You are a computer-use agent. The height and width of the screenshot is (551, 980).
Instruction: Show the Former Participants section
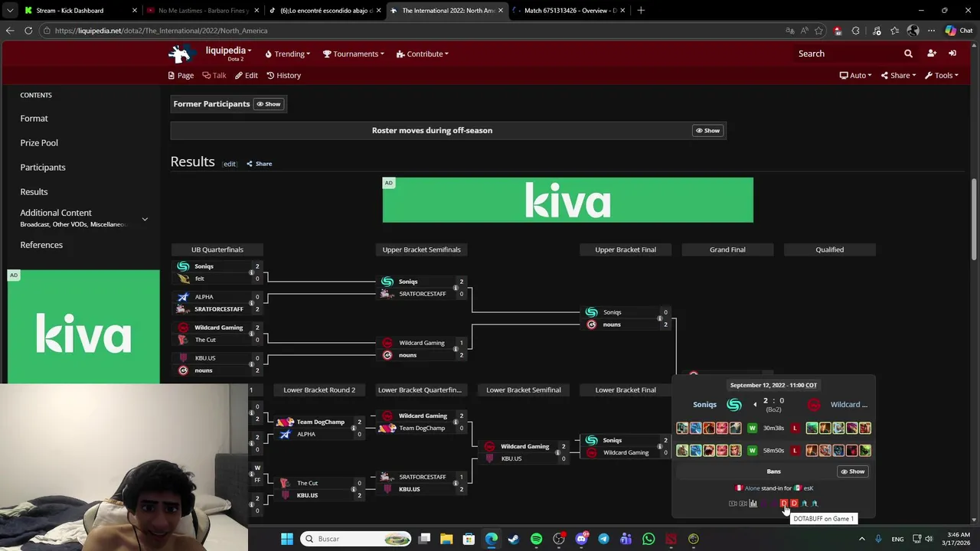click(x=269, y=104)
